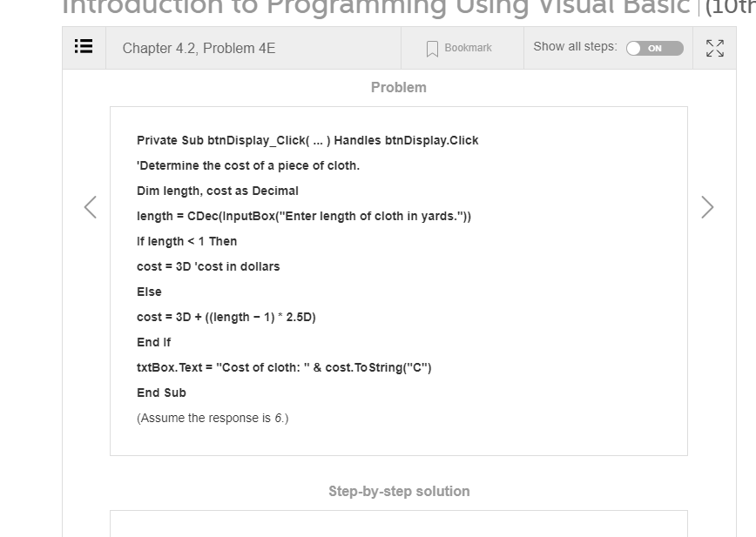Image resolution: width=756 pixels, height=537 pixels.
Task: Select the txtBox.Text code line
Action: 284,367
